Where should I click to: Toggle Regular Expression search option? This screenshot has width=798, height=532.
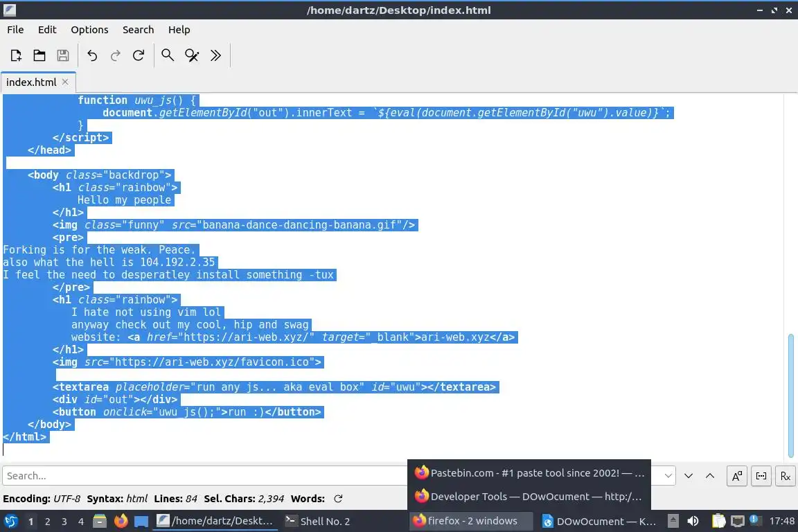pos(786,476)
